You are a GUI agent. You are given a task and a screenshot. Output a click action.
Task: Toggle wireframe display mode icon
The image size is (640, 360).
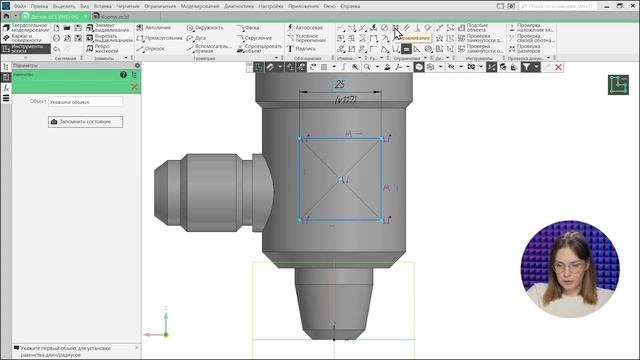[x=431, y=67]
